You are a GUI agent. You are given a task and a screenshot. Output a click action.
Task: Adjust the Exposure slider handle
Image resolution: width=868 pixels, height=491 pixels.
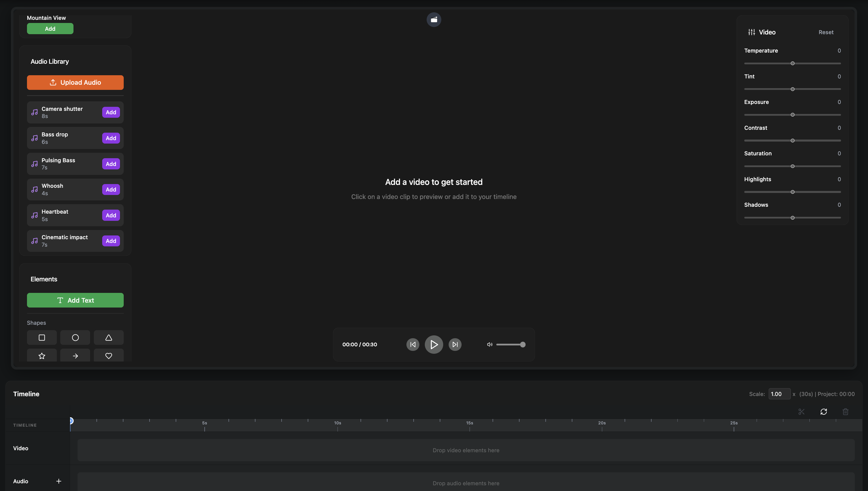click(x=793, y=115)
